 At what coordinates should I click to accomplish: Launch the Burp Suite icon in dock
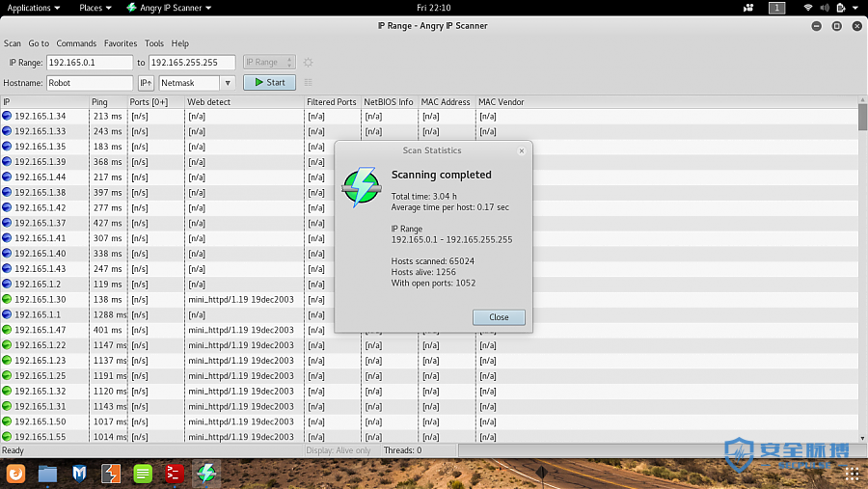(x=111, y=474)
